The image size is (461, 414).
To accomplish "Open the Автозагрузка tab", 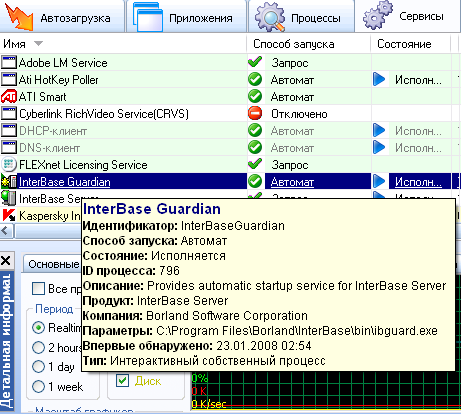I will click(x=62, y=17).
